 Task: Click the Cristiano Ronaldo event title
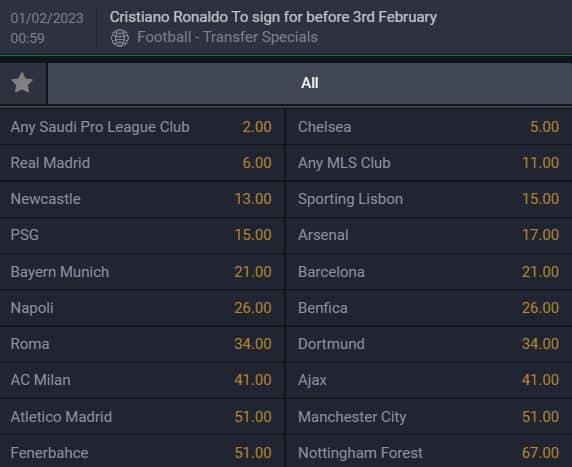[x=273, y=17]
